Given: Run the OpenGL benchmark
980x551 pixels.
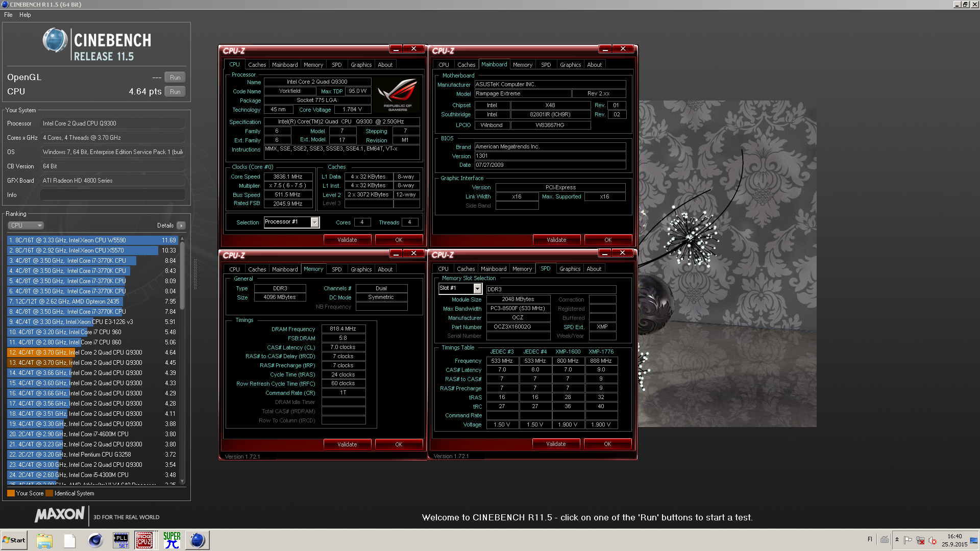Looking at the screenshot, I should coord(175,78).
